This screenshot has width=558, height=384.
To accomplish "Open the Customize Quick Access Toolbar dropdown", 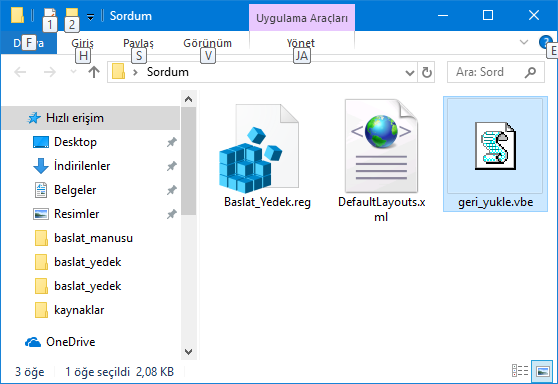I will [x=90, y=16].
